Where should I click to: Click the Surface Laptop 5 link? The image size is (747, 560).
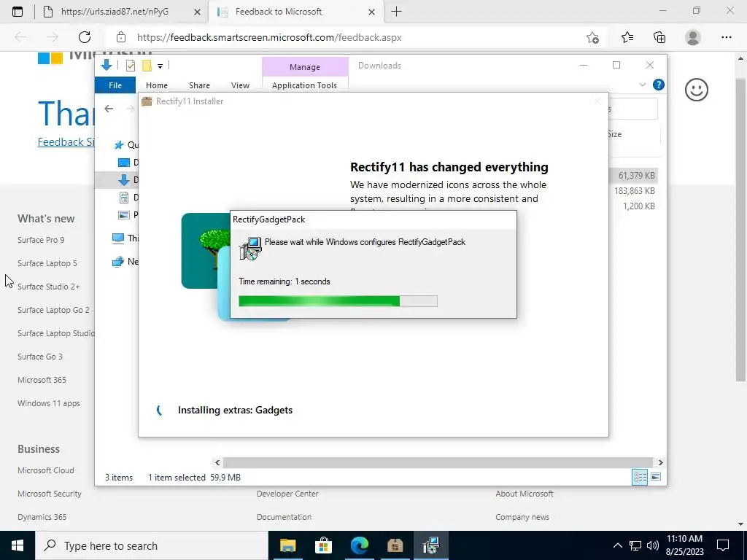(47, 262)
